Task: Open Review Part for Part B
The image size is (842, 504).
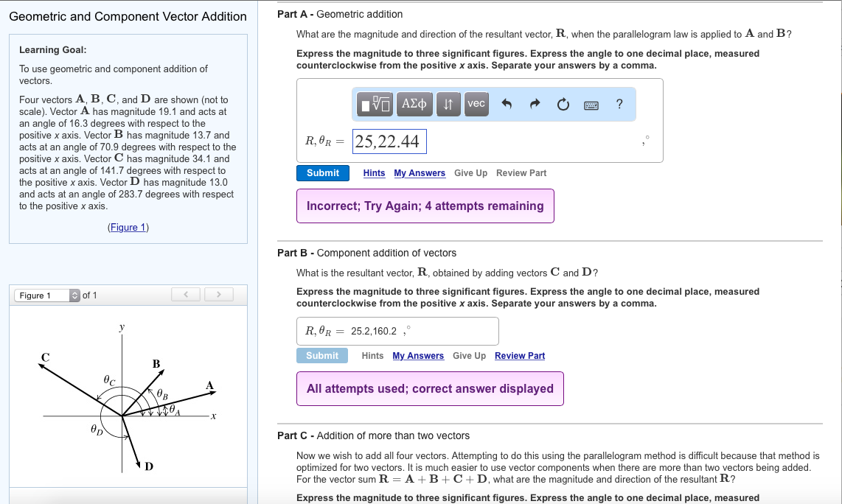Action: tap(520, 355)
